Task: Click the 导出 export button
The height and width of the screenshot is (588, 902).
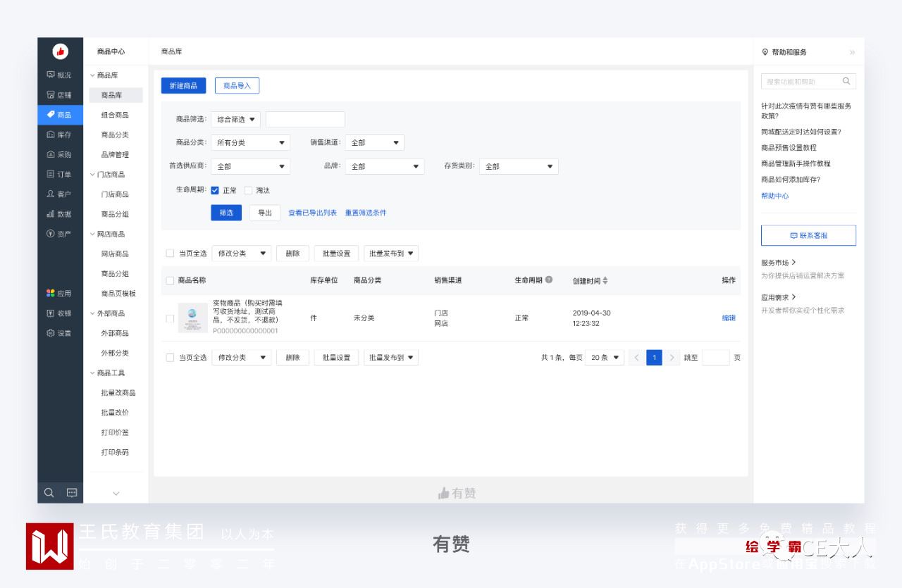Action: coord(265,213)
